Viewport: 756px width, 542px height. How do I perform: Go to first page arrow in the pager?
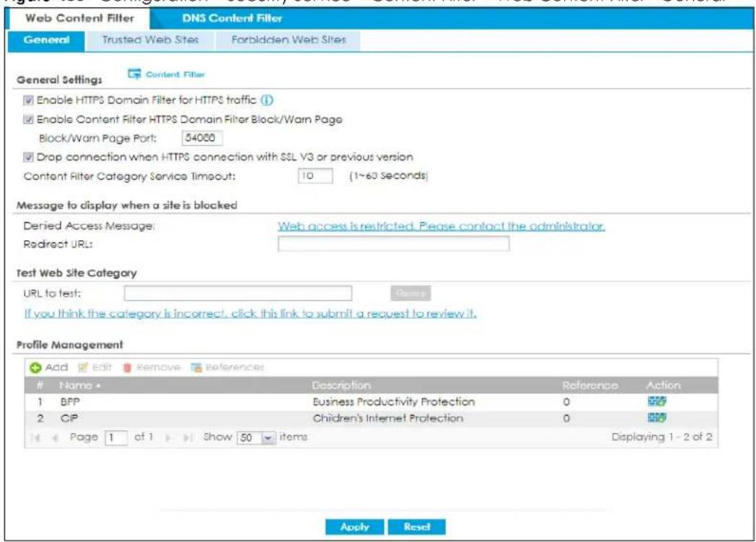(x=35, y=437)
